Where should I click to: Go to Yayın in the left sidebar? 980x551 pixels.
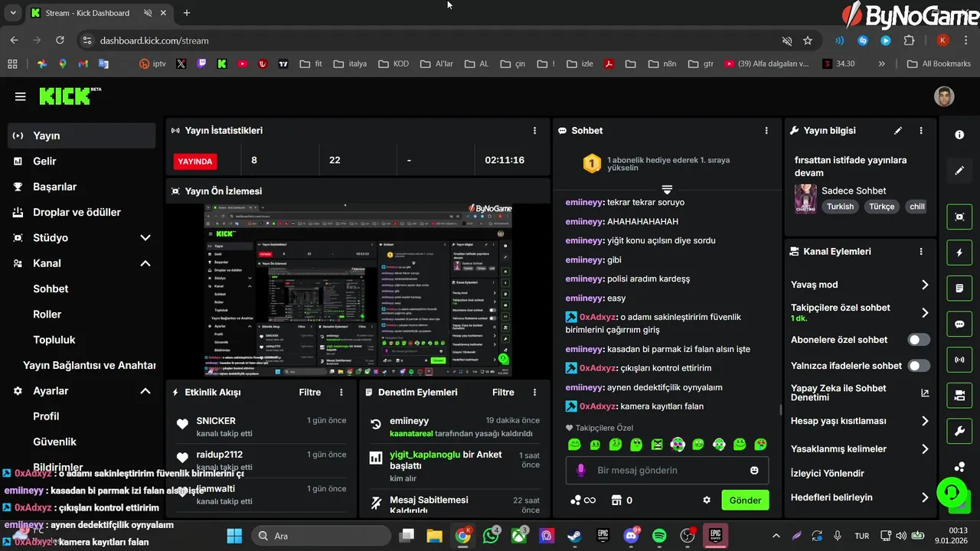point(82,135)
